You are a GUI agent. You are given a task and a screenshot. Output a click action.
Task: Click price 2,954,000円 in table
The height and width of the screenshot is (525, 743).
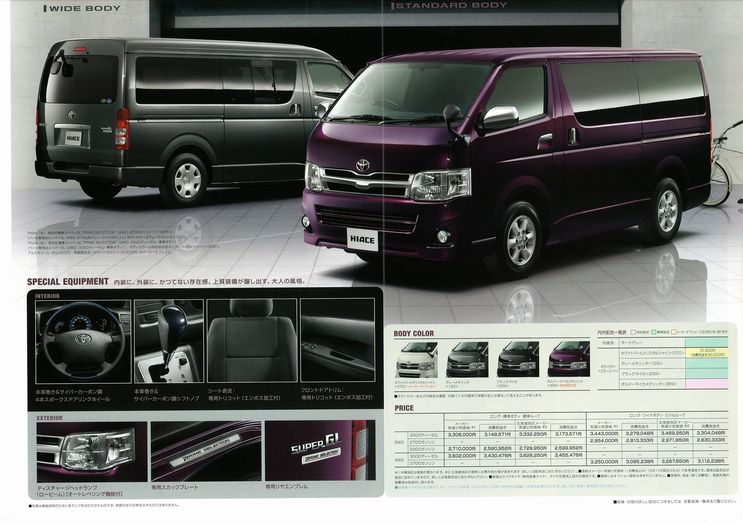pos(604,440)
